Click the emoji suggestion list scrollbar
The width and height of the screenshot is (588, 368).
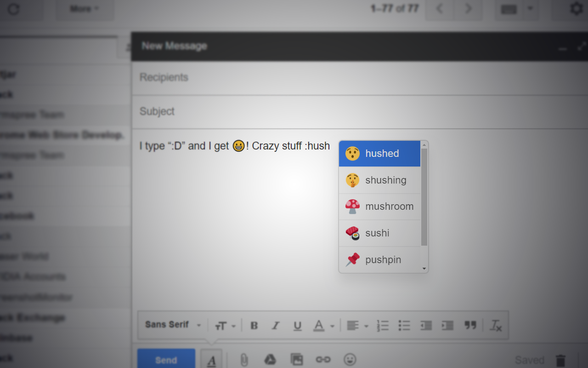(x=424, y=197)
